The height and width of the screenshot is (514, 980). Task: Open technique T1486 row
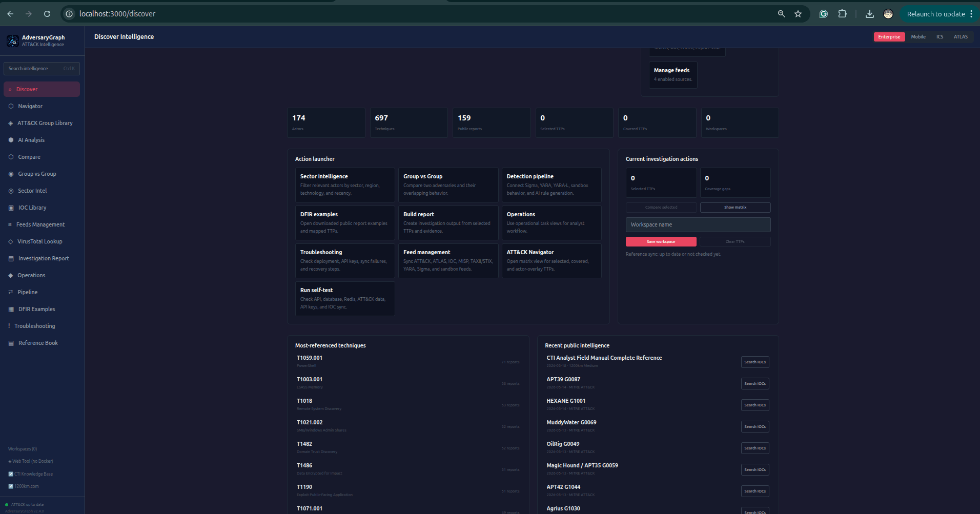pyautogui.click(x=408, y=469)
